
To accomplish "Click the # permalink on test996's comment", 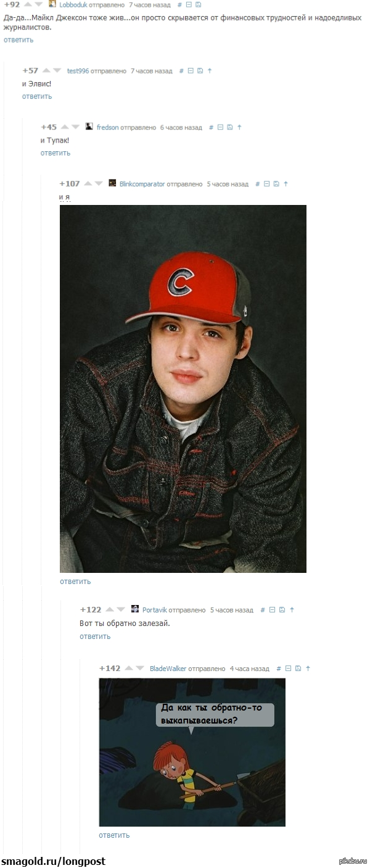I will click(x=181, y=71).
